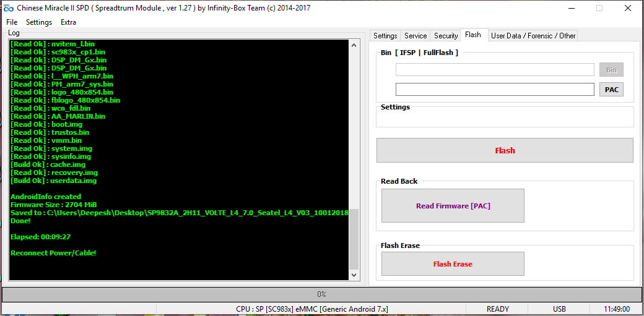Switch to the Settings tab

point(385,36)
